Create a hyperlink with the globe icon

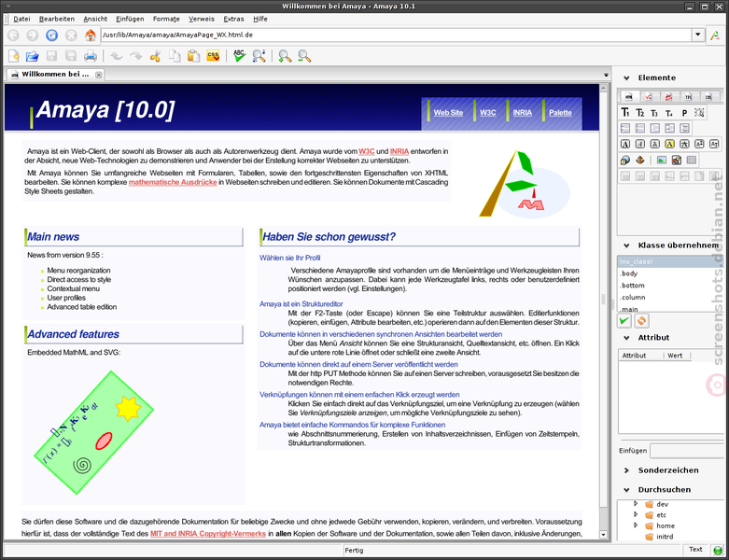[625, 160]
